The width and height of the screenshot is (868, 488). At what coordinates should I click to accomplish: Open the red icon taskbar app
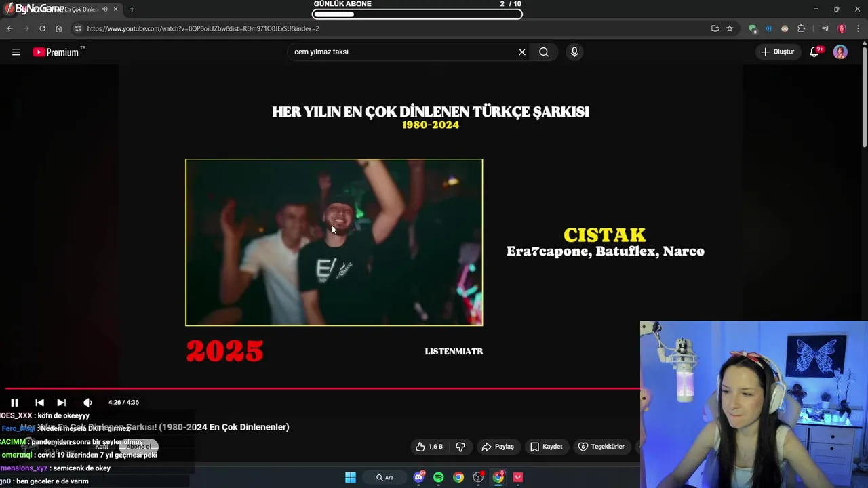518,477
